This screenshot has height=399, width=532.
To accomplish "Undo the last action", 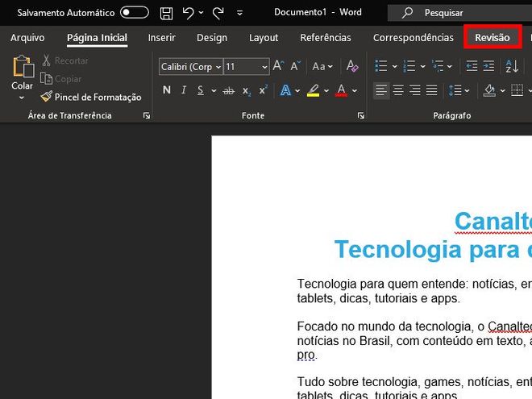I will 188,13.
